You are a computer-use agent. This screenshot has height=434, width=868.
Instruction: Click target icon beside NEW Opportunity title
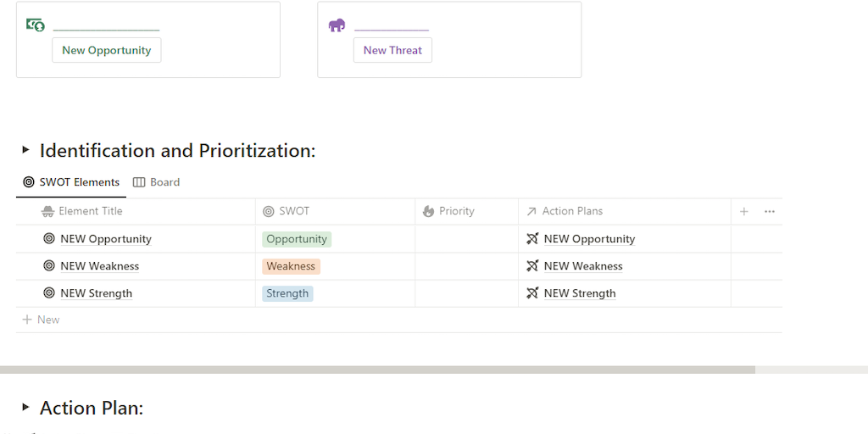[49, 239]
